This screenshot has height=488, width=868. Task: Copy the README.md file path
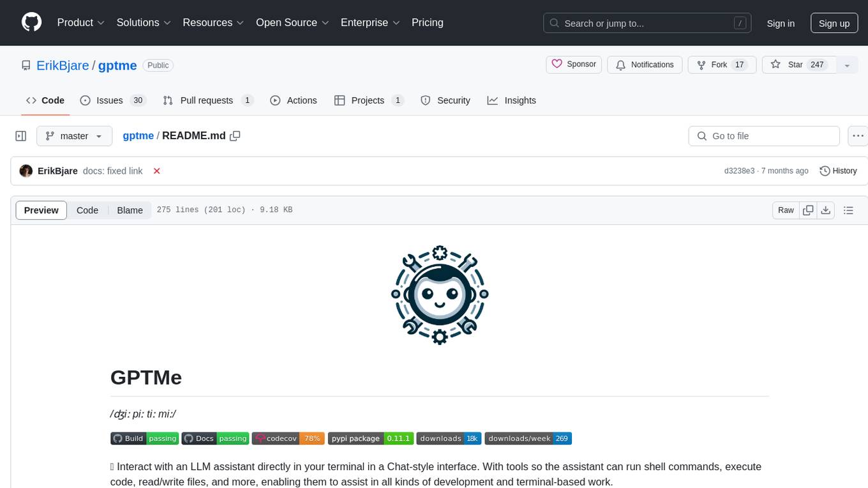pyautogui.click(x=235, y=136)
